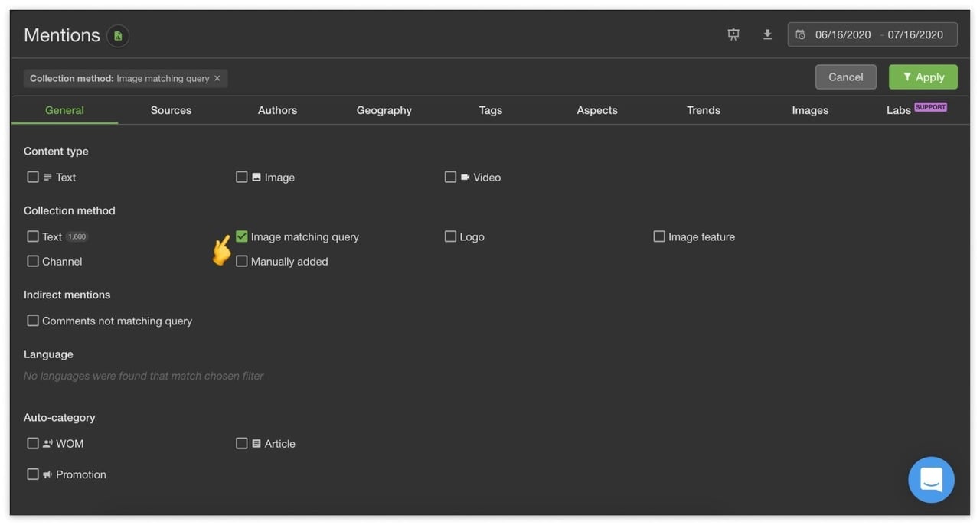Screen dimensions: 980x525
Task: Open the Images tab
Action: (x=810, y=110)
